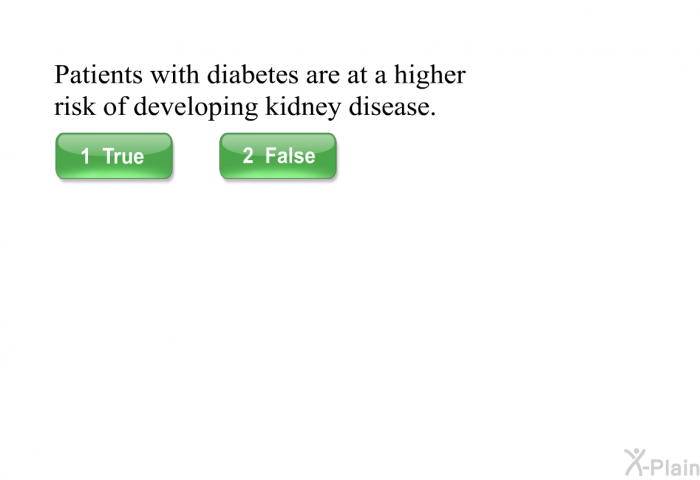Choose the left green quiz answer button
The height and width of the screenshot is (480, 700).
pyautogui.click(x=114, y=156)
